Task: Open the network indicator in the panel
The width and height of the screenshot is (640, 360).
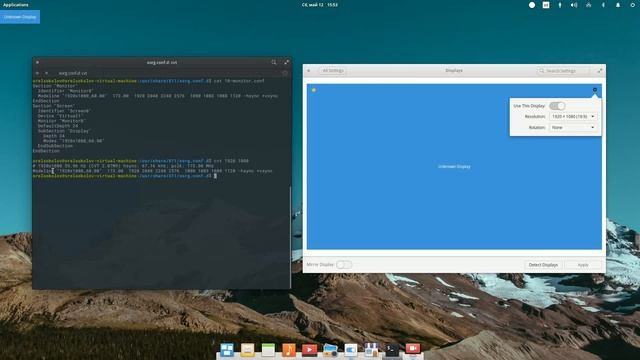Action: click(589, 5)
